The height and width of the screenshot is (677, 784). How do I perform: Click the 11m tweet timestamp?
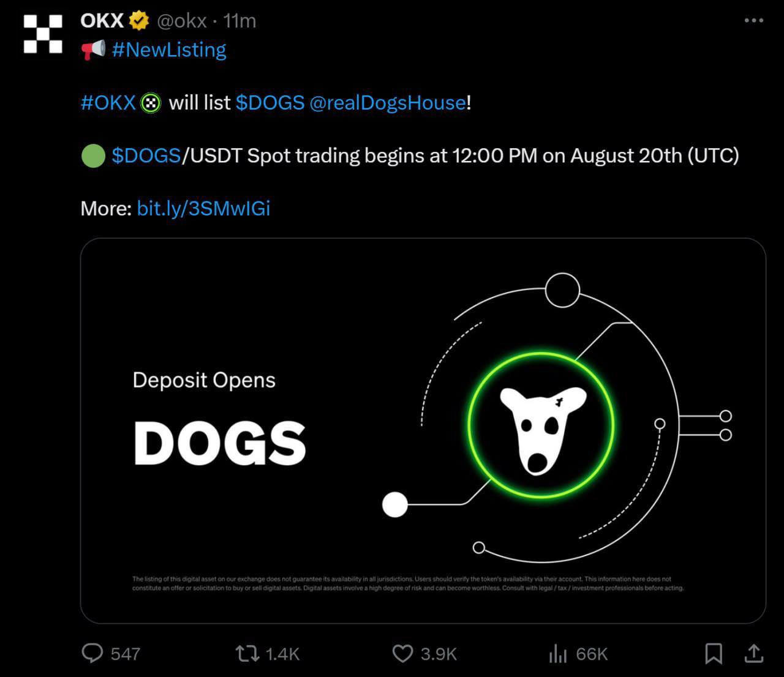(x=239, y=21)
